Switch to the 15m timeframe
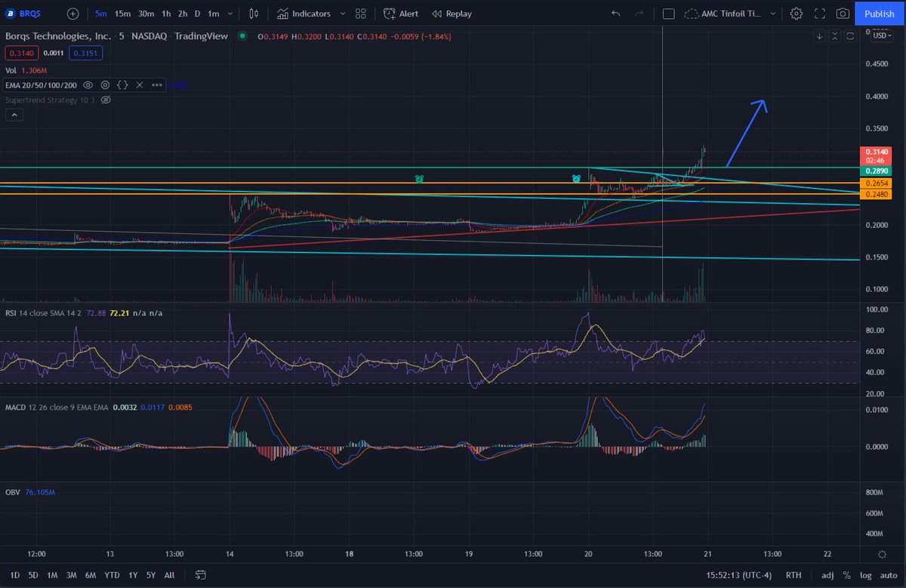Image resolution: width=906 pixels, height=588 pixels. tap(122, 14)
